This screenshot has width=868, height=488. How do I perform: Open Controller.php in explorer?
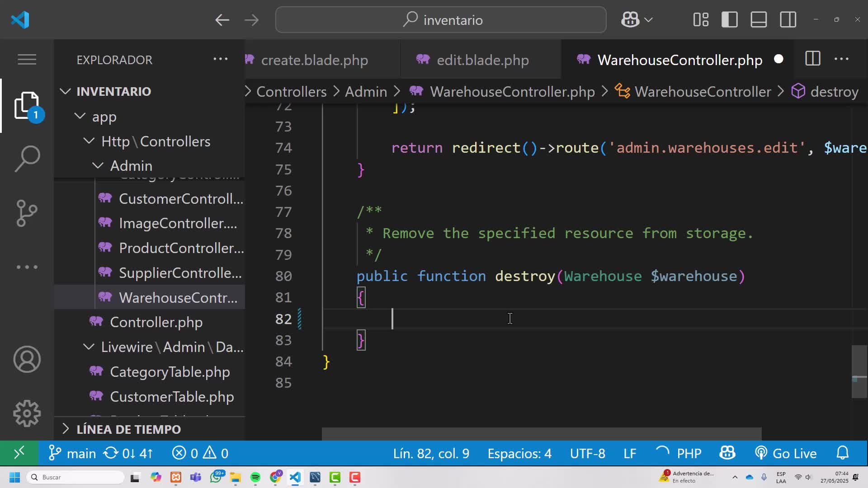pos(149,322)
